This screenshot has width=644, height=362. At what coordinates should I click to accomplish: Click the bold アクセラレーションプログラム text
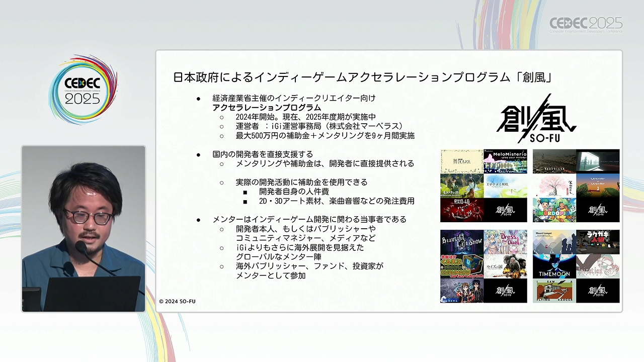coord(267,108)
